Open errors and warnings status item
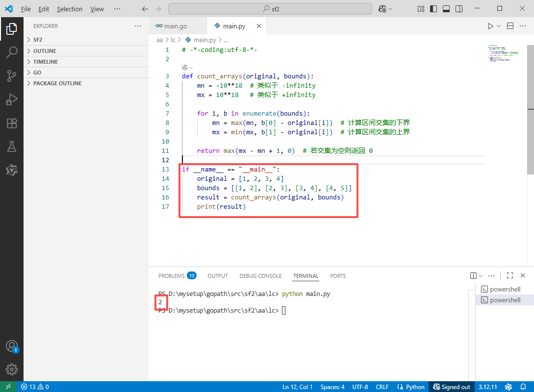This screenshot has width=534, height=392. coord(35,387)
